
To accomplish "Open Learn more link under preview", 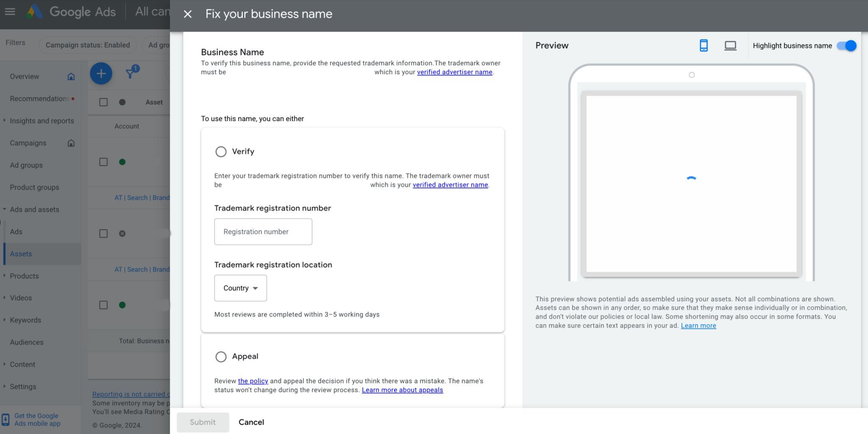I will point(698,326).
